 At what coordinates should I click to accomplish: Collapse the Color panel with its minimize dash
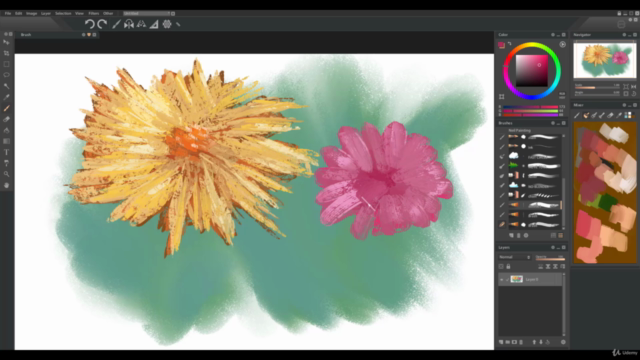click(558, 35)
